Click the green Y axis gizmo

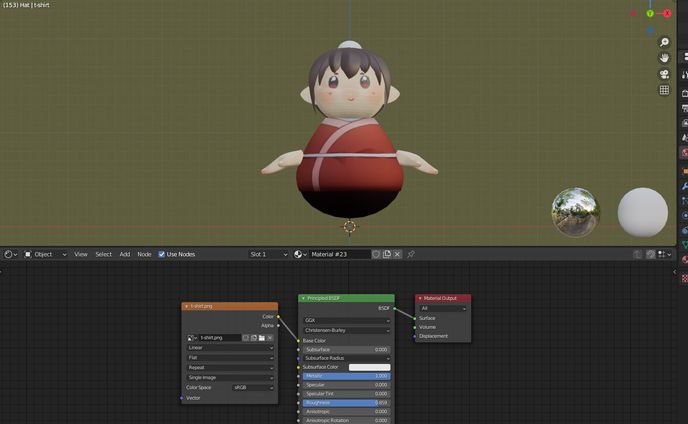coord(649,14)
